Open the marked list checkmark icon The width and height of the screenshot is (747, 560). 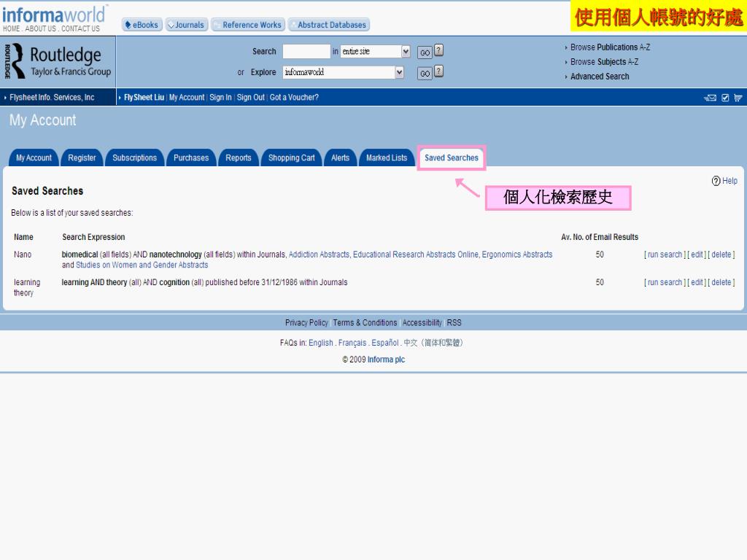pyautogui.click(x=725, y=98)
